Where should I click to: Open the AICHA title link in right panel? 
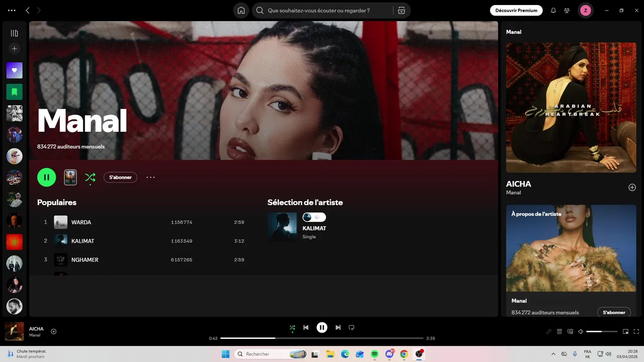click(519, 184)
